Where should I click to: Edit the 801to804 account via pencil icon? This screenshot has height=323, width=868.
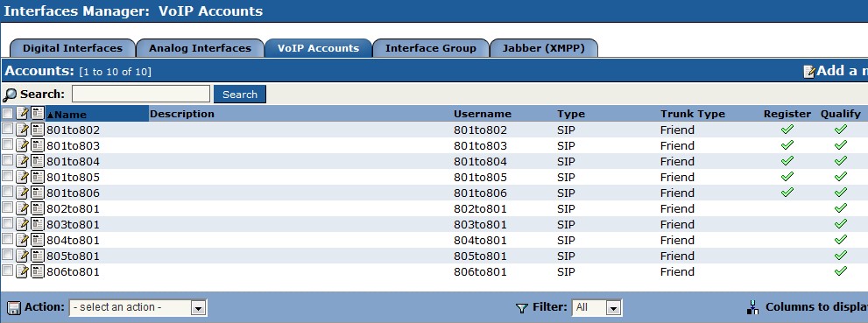coord(22,161)
